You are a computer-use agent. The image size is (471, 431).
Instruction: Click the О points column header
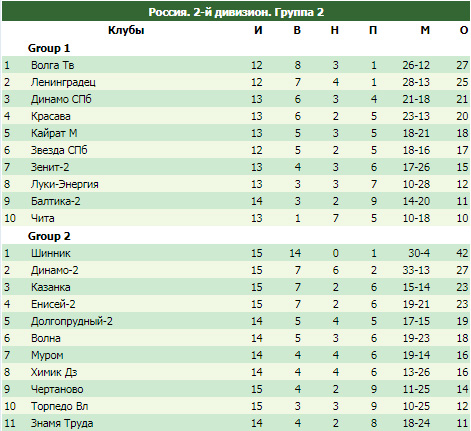[464, 30]
